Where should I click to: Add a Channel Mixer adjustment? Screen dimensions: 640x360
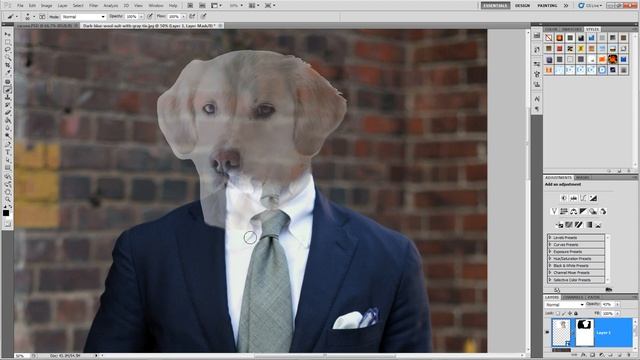pos(603,211)
